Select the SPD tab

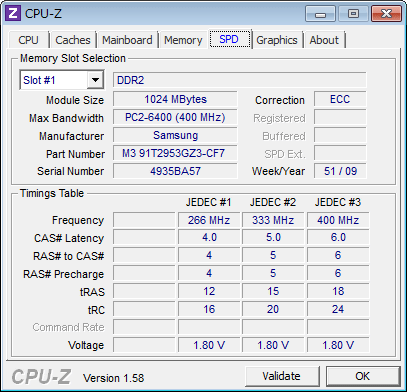pos(229,39)
